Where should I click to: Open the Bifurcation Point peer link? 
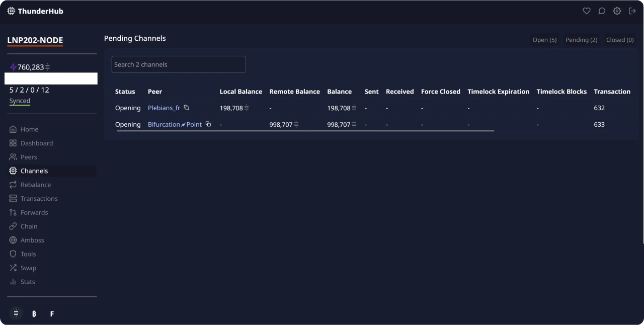[175, 124]
